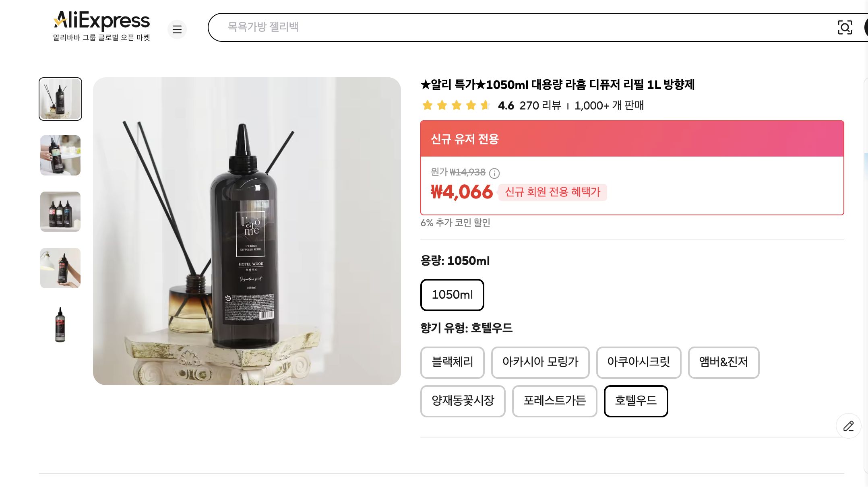The image size is (868, 487).
Task: Open the edit pencil icon
Action: (848, 426)
